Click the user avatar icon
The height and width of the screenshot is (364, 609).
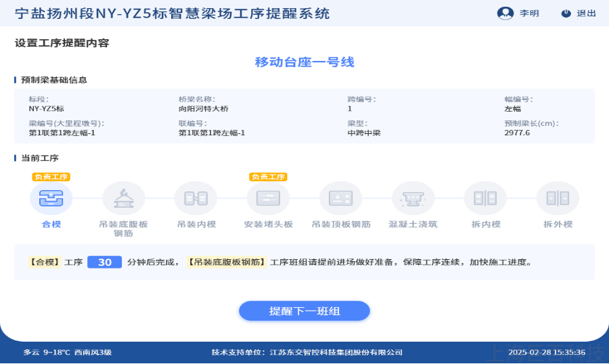click(505, 14)
